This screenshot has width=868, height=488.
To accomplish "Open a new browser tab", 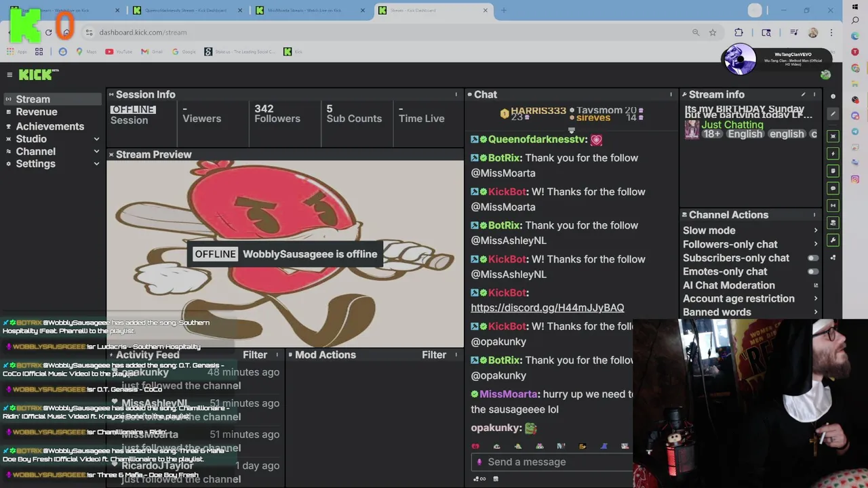I will (x=503, y=10).
